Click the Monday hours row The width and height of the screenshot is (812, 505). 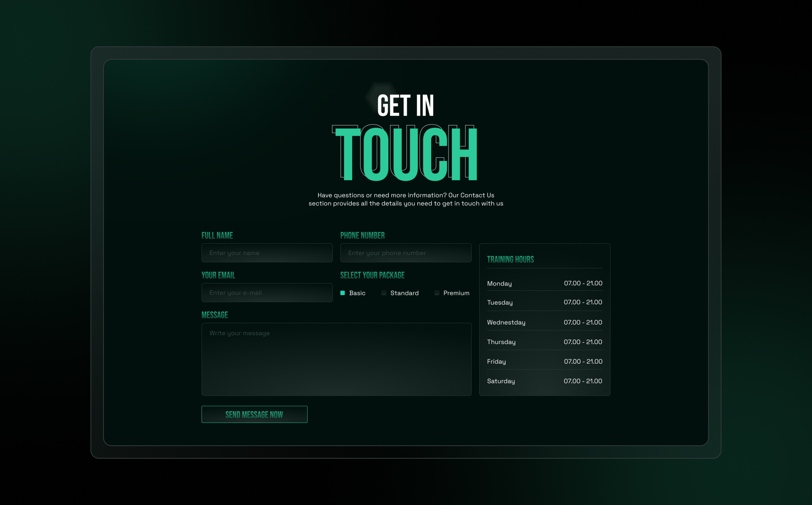point(544,283)
